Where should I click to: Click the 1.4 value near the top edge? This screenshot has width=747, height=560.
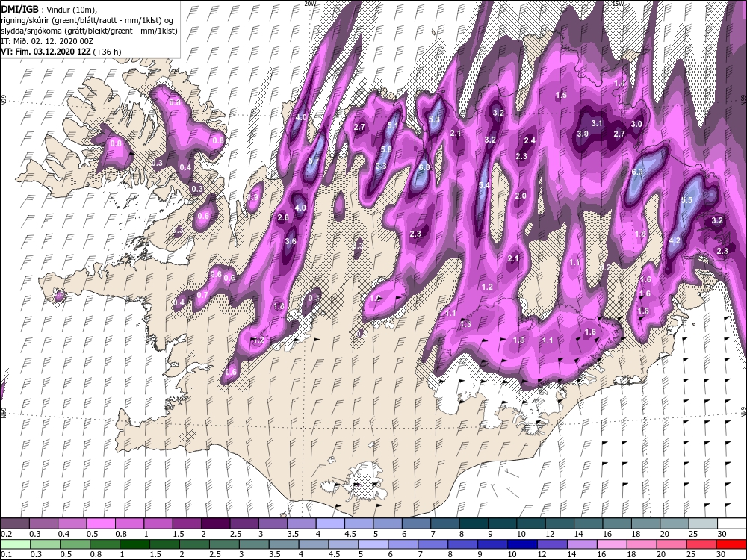(x=619, y=84)
